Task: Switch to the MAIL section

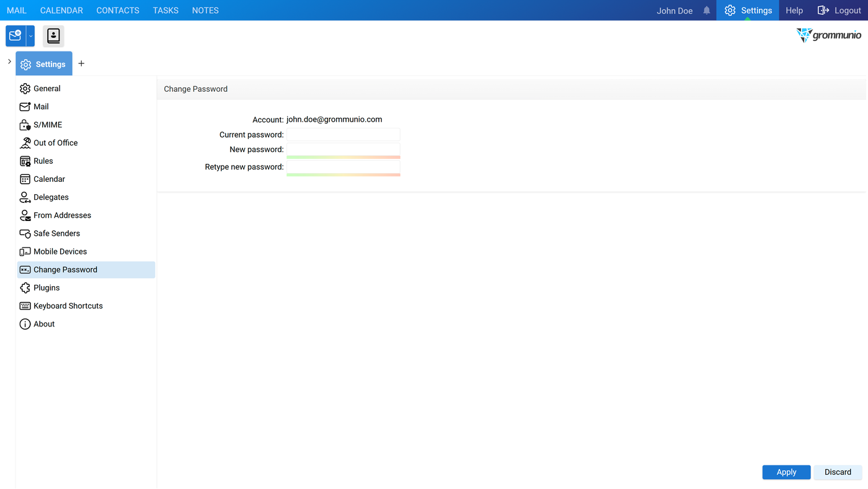Action: [x=17, y=11]
